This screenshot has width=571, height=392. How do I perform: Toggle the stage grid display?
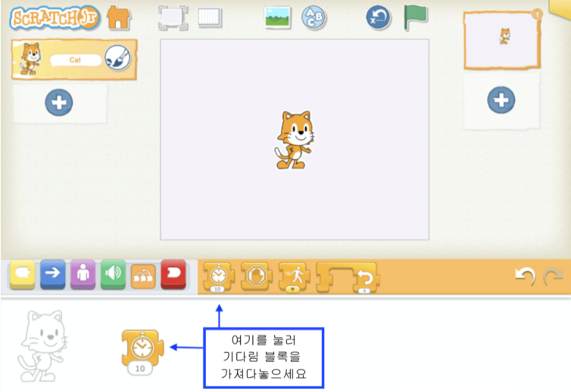(210, 18)
